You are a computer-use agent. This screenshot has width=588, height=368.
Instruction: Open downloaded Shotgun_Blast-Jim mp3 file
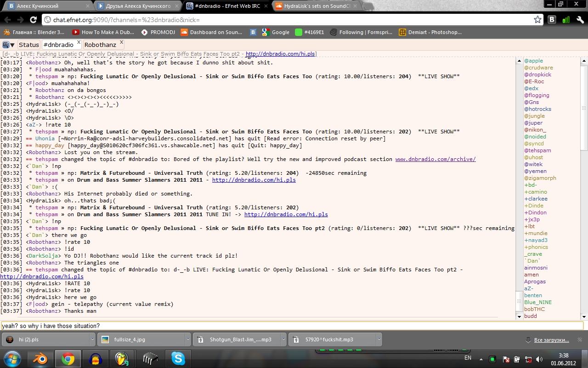click(236, 339)
